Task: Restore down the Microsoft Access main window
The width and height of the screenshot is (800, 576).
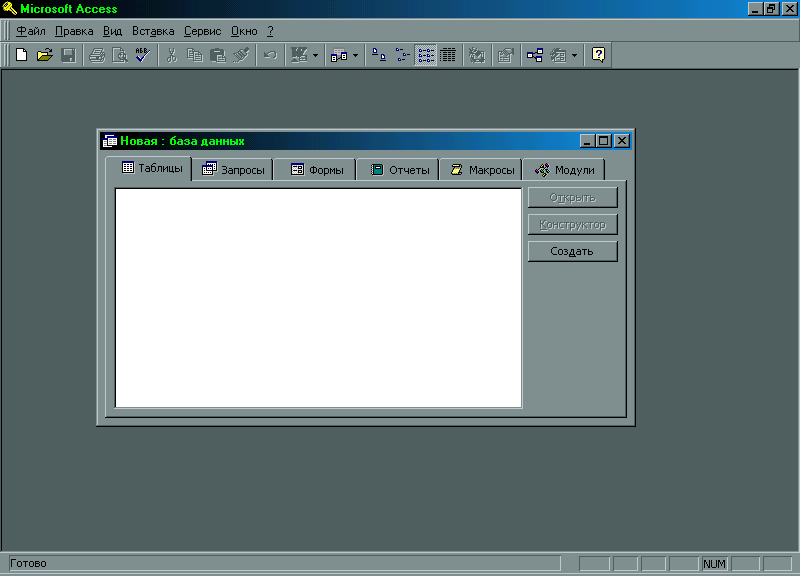Action: 771,9
